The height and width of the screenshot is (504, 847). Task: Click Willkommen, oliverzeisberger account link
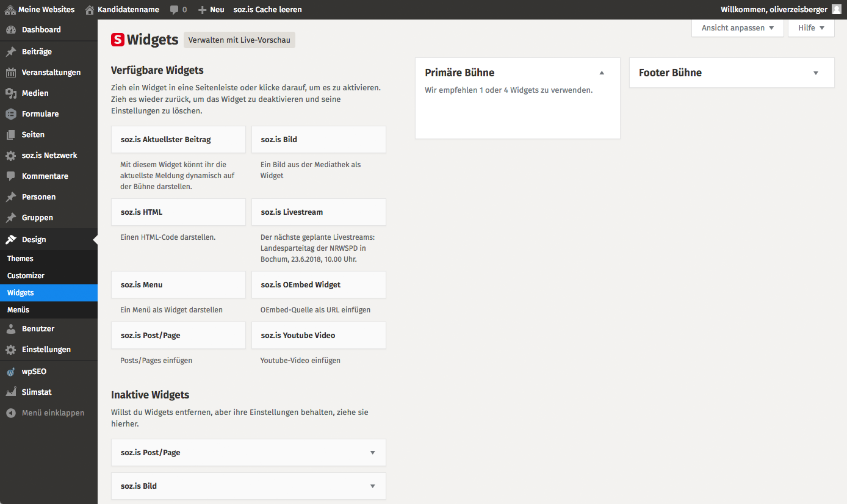click(774, 10)
